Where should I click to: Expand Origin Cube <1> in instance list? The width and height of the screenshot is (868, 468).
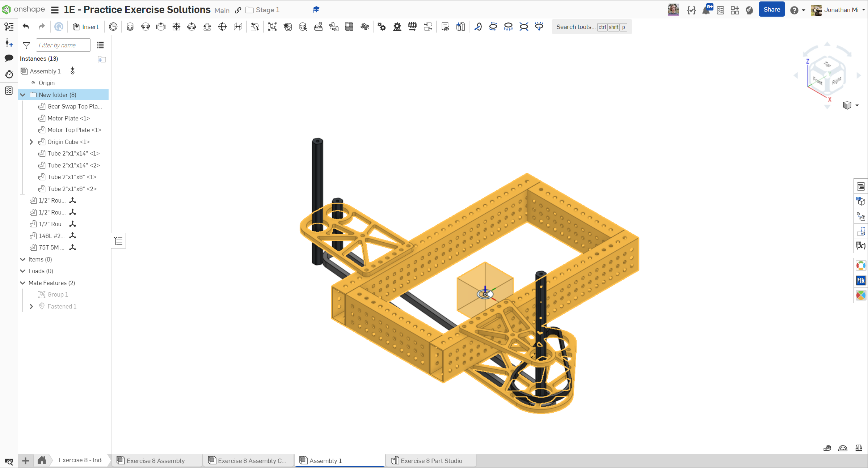point(31,142)
